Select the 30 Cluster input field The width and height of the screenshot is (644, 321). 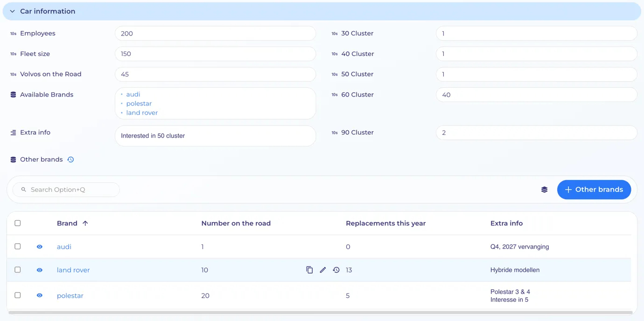[536, 34]
